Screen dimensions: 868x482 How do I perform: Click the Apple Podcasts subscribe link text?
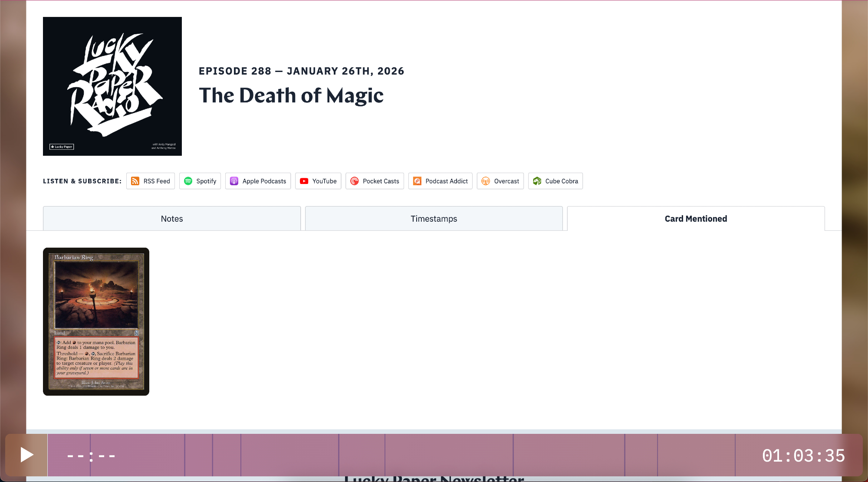coord(264,181)
